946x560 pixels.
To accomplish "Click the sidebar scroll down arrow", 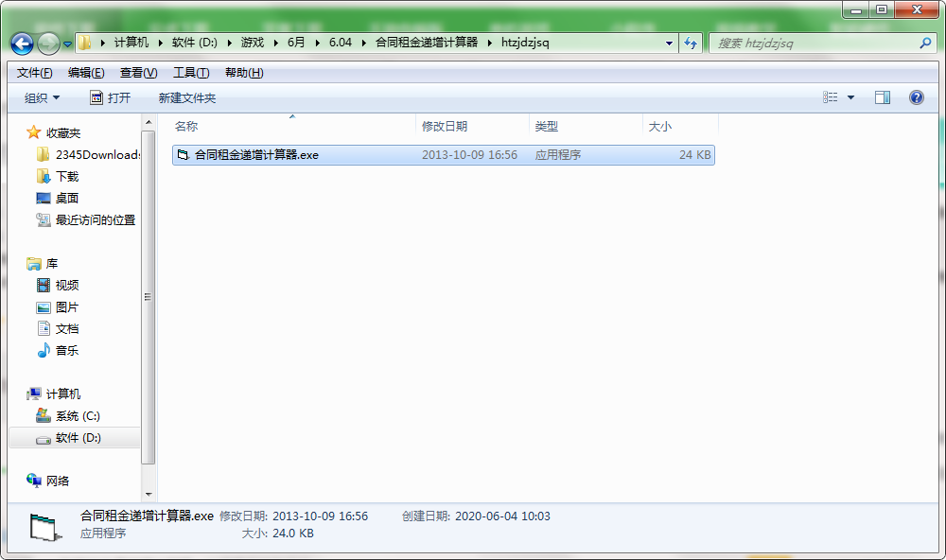I will (149, 494).
